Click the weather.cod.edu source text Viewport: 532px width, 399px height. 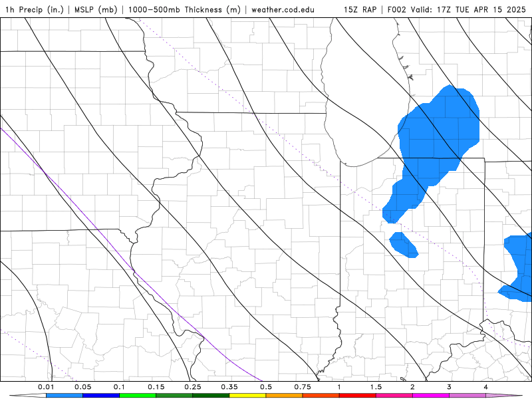(x=283, y=10)
